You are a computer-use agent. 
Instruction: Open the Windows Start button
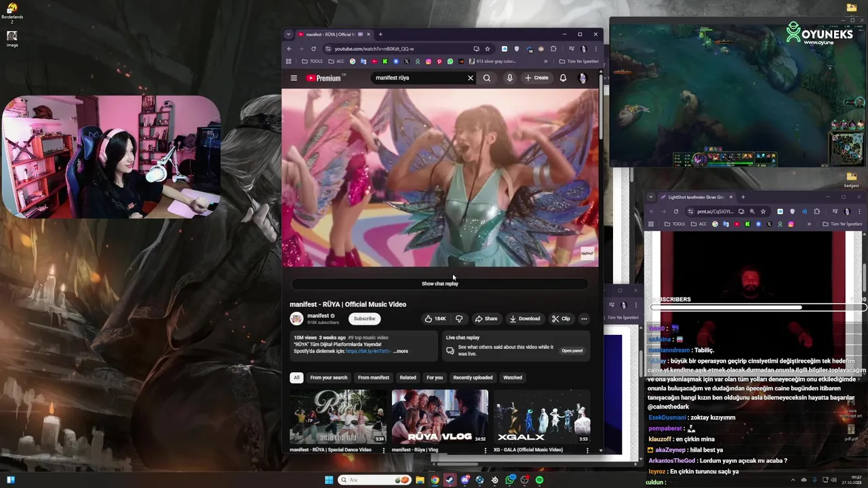tap(329, 480)
